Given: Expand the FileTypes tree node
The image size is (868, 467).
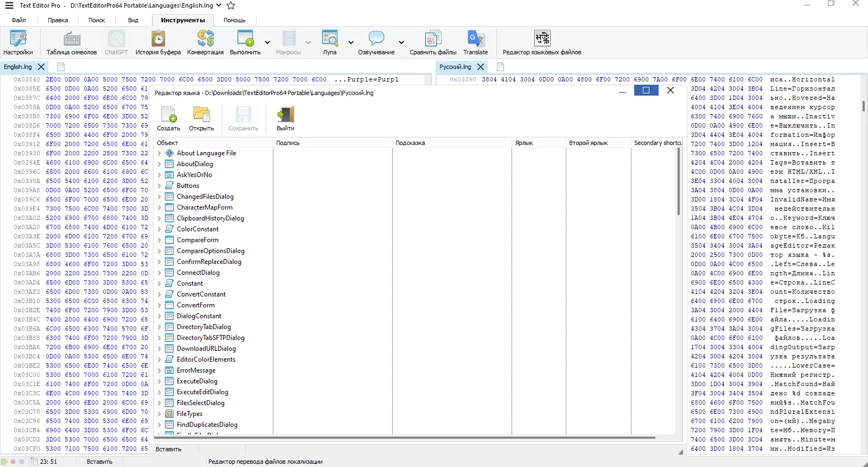Looking at the screenshot, I should [159, 414].
